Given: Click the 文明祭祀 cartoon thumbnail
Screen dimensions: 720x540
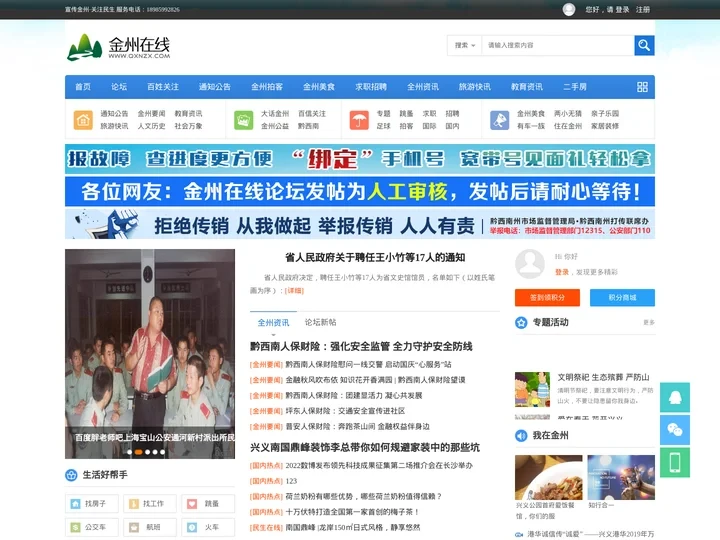Looking at the screenshot, I should pos(533,389).
